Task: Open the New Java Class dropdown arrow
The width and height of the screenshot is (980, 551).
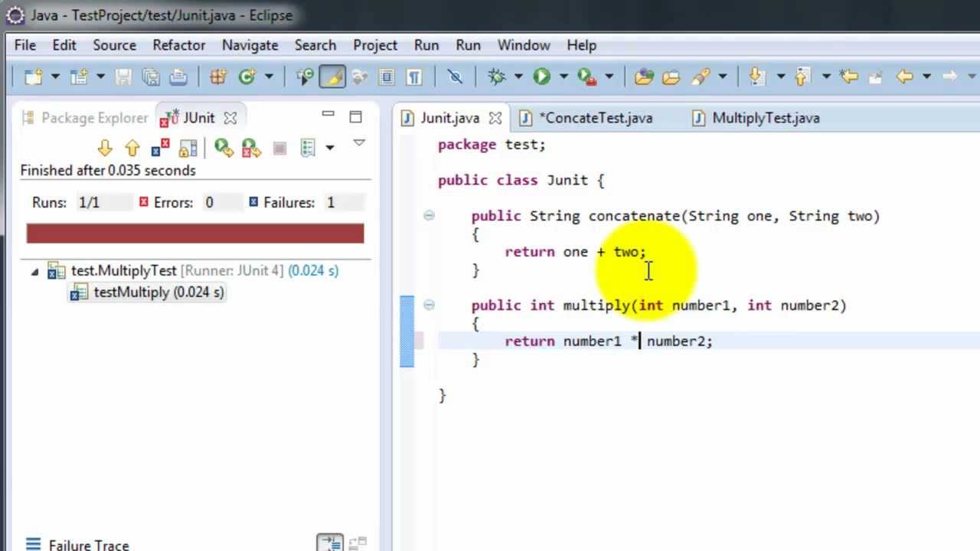Action: (269, 77)
